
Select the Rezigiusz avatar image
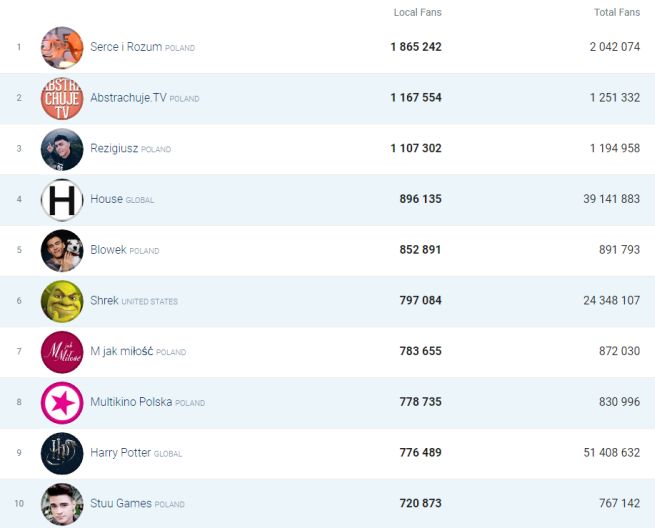click(x=62, y=149)
